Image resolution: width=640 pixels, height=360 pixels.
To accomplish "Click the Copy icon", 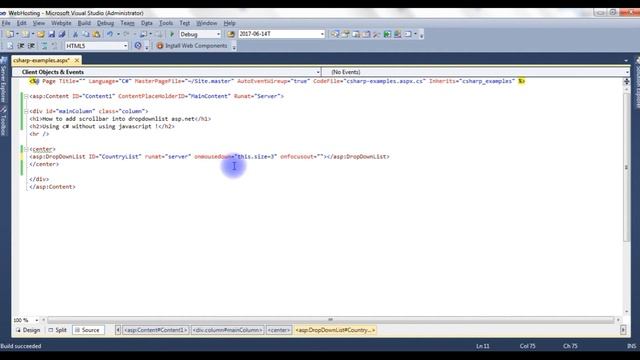I will point(86,34).
